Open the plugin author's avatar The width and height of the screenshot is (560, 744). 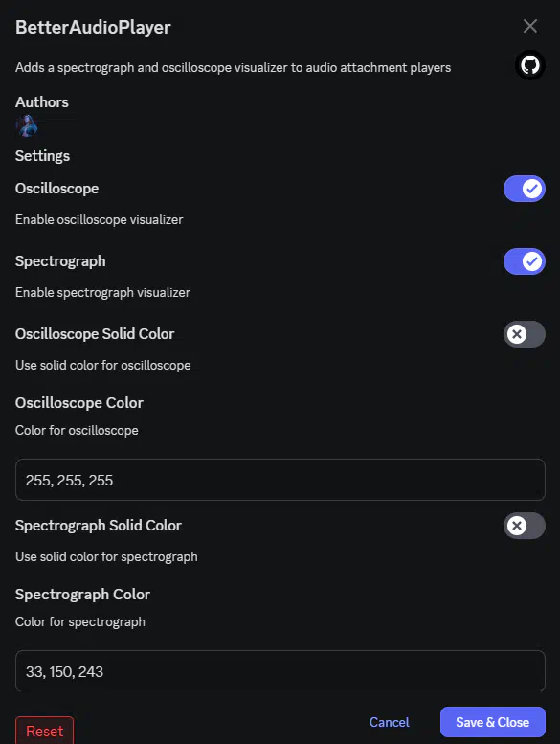27,125
